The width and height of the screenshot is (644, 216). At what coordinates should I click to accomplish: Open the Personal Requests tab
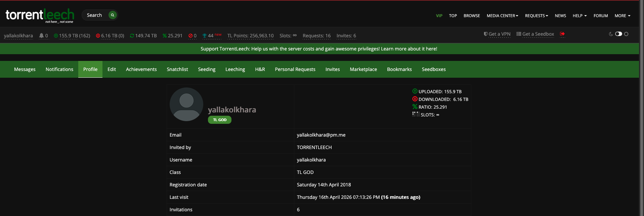click(295, 69)
